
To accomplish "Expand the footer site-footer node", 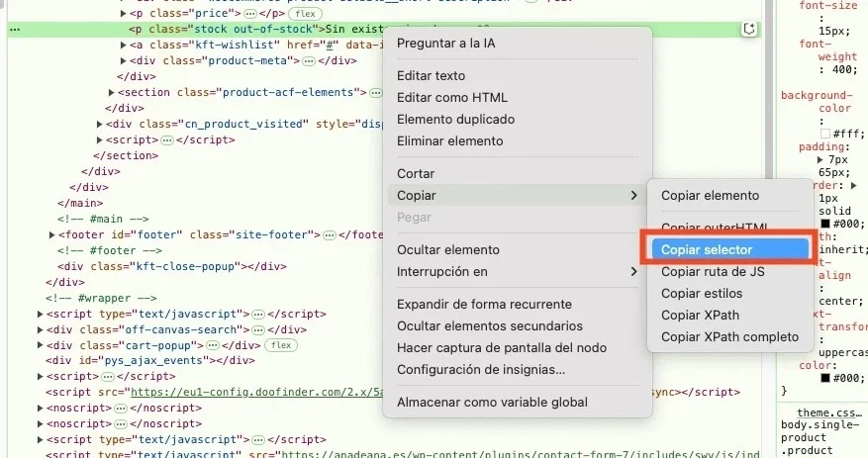I will click(x=52, y=235).
